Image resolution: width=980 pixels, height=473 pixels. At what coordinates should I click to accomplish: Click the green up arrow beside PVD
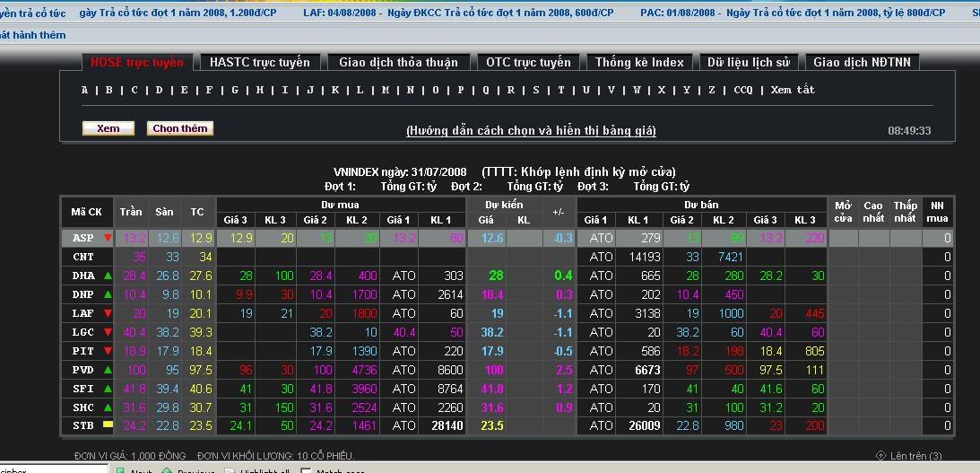108,370
